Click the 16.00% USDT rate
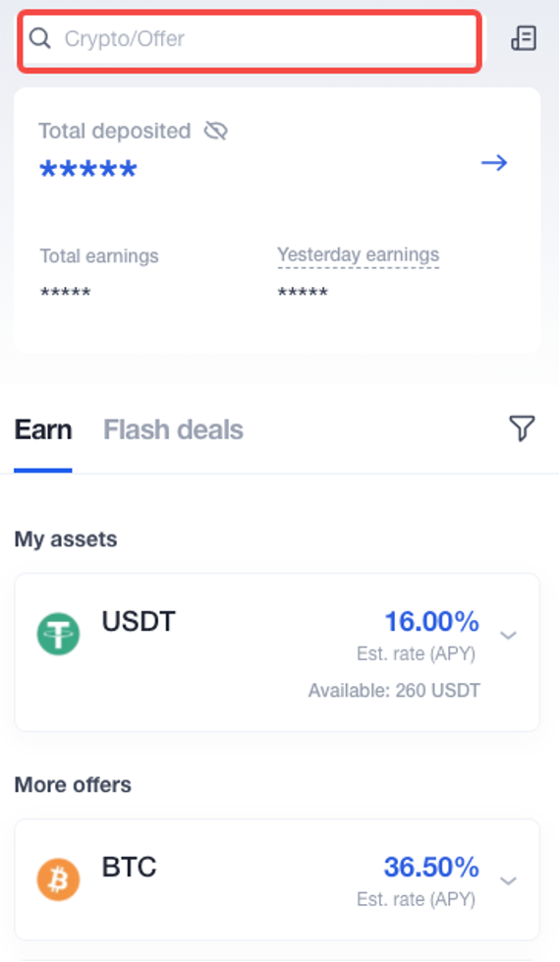The image size is (560, 962). (432, 621)
